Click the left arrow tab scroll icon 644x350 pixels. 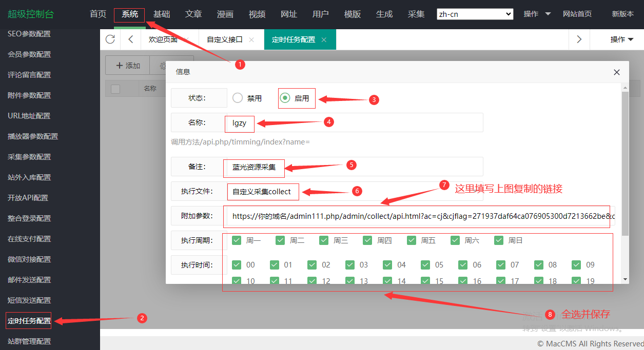pos(131,39)
